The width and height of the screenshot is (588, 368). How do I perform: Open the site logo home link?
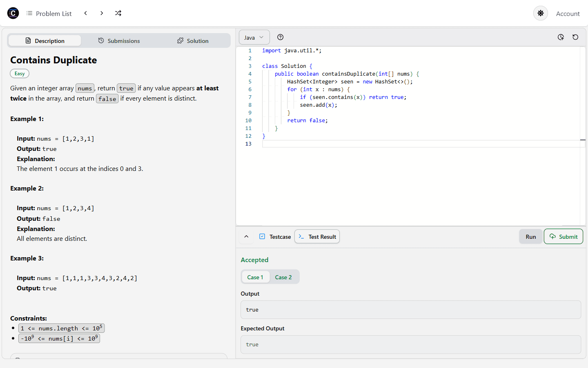13,13
